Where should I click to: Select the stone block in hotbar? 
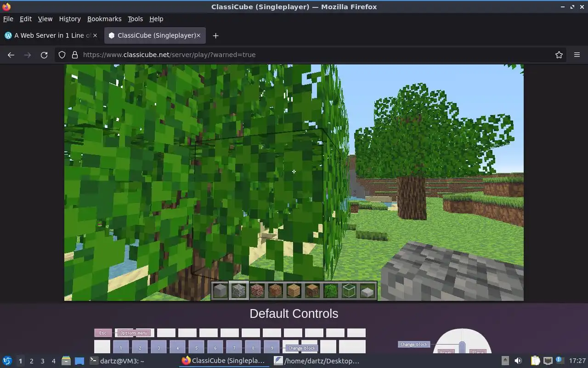point(220,291)
